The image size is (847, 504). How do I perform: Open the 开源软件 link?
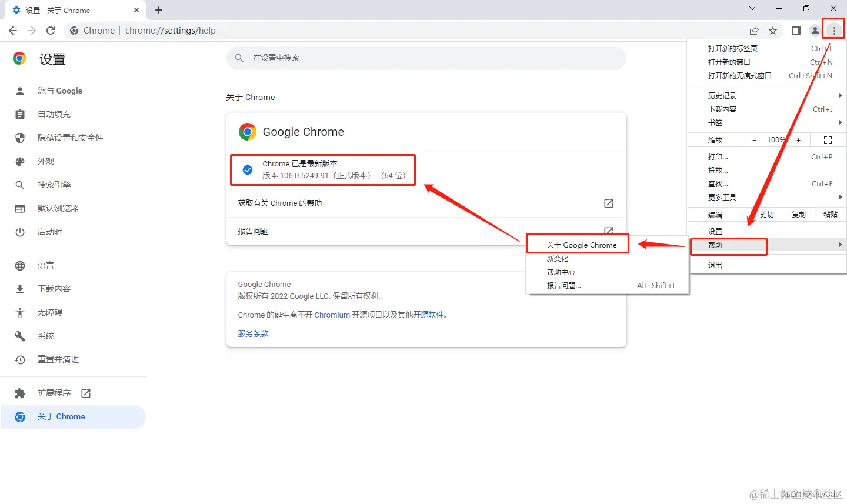click(428, 315)
